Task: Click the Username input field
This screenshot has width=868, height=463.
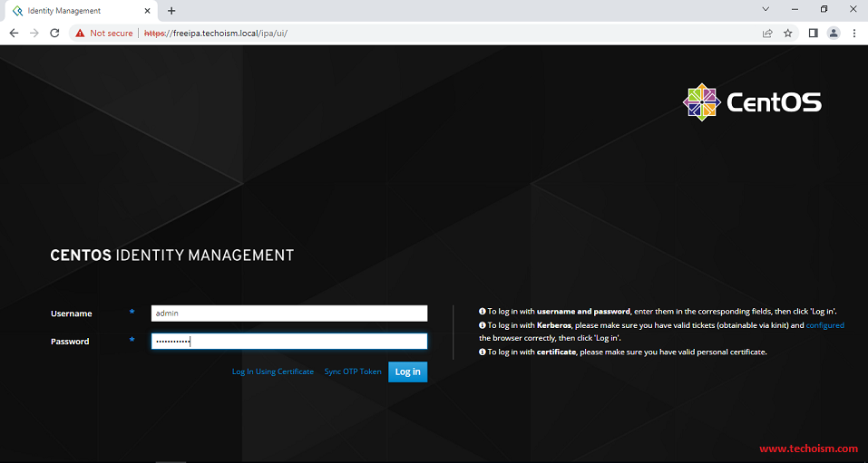Action: click(x=289, y=313)
